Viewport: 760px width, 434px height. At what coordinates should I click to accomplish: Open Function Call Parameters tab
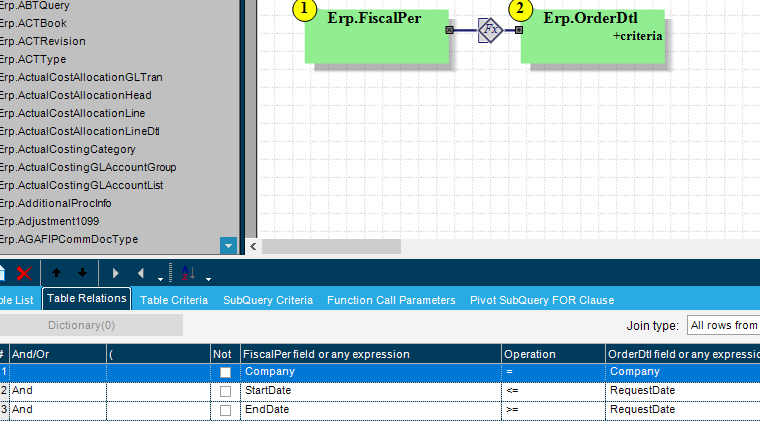391,300
